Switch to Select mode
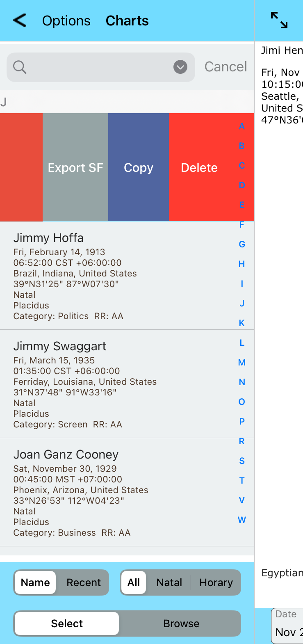 click(67, 623)
